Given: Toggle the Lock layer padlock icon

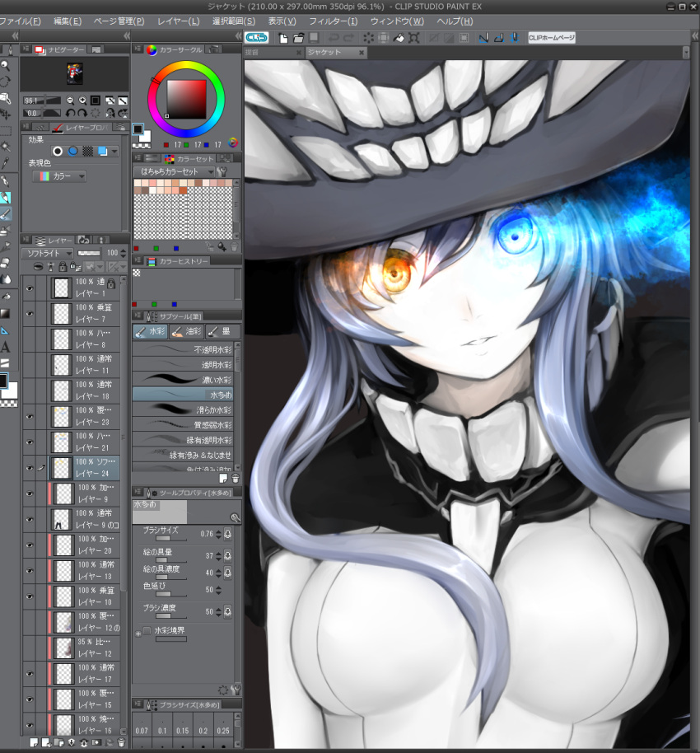Looking at the screenshot, I should tap(63, 267).
